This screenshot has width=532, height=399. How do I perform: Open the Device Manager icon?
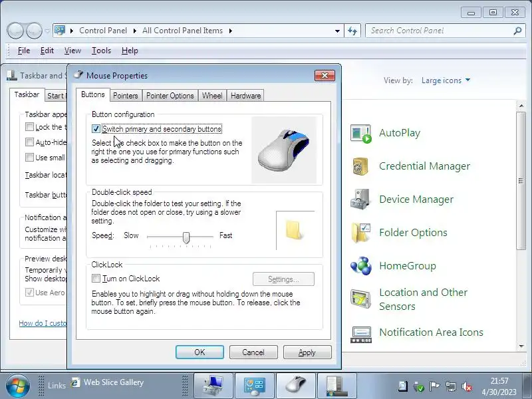pos(361,199)
